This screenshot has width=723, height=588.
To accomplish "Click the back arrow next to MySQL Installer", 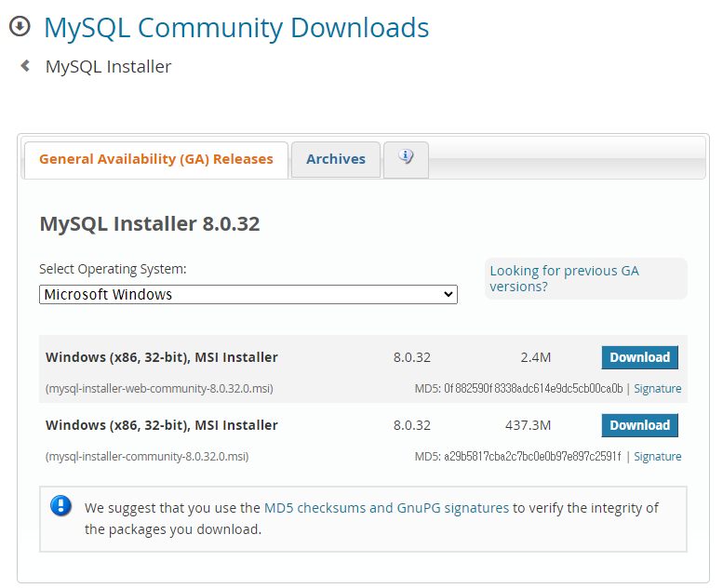I will [25, 66].
